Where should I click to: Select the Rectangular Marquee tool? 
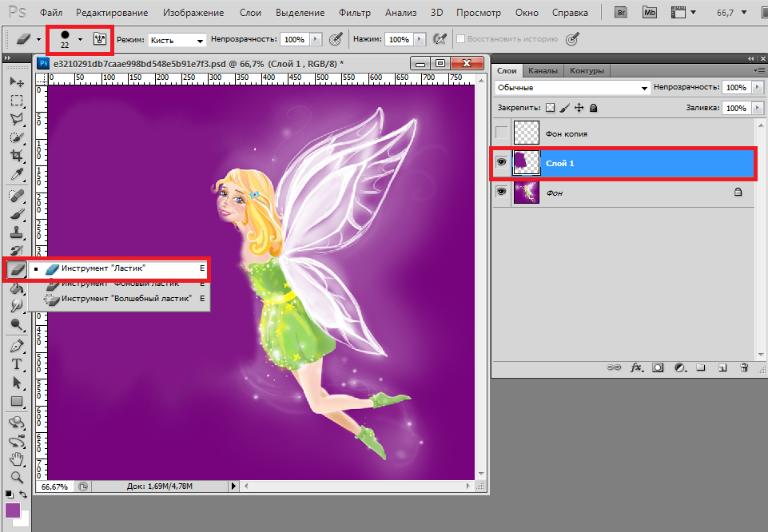tap(17, 101)
